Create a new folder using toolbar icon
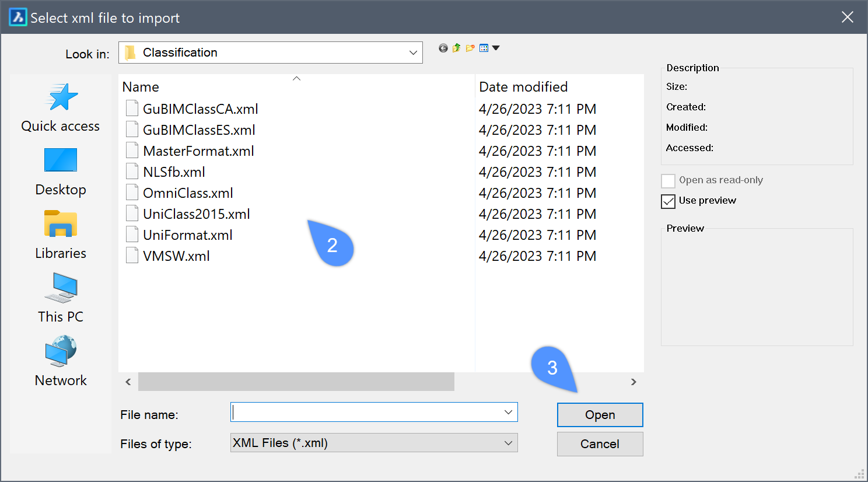This screenshot has height=482, width=868. coord(470,48)
